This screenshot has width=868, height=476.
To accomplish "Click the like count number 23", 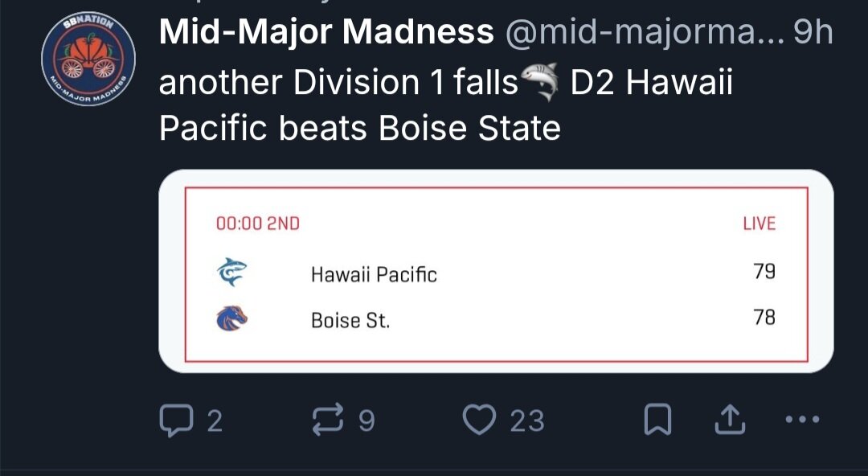I will click(527, 421).
